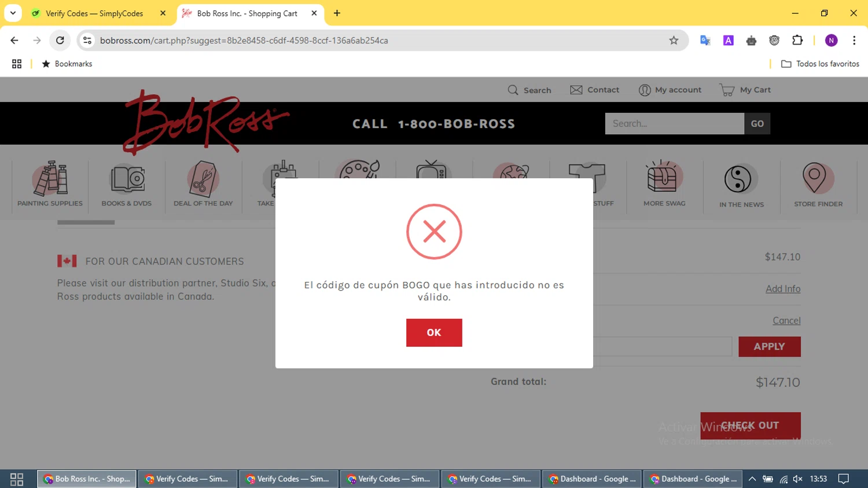Click the round extension icon beside the puzzle piece
Screen dimensions: 868x488
click(x=774, y=41)
